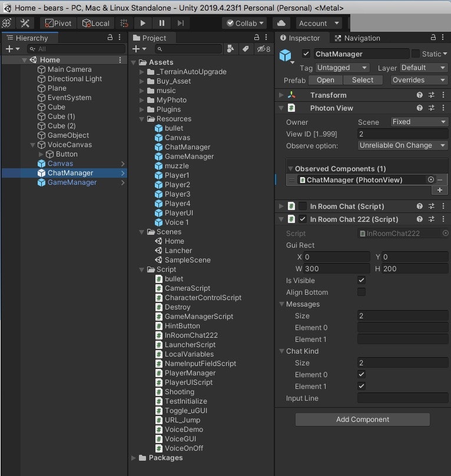Open Photon View help reference icon
The height and width of the screenshot is (476, 451).
tap(420, 108)
